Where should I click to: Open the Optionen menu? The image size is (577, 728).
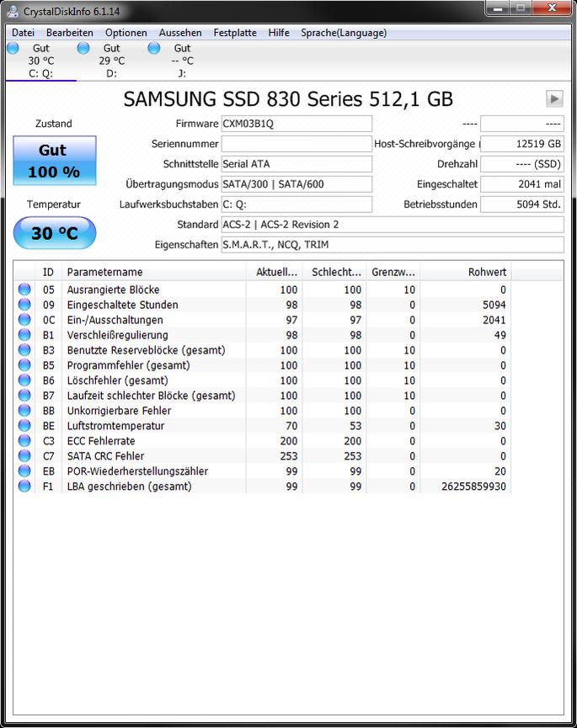pos(126,33)
